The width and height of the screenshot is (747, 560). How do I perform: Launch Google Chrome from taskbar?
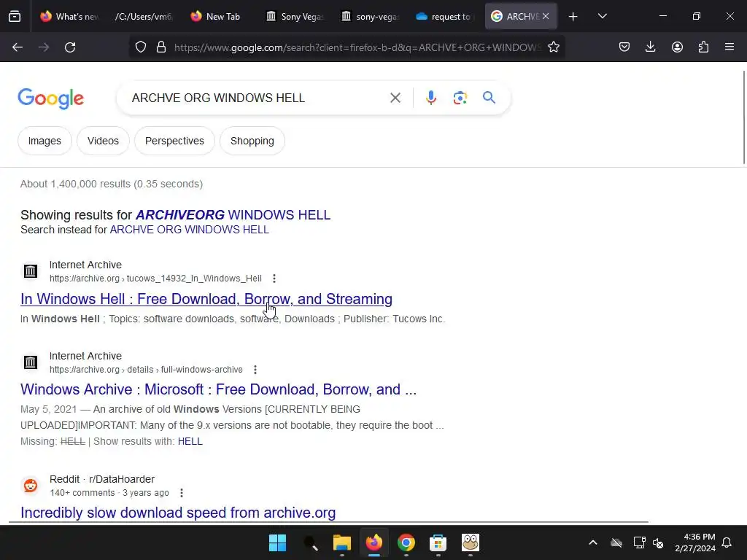406,542
